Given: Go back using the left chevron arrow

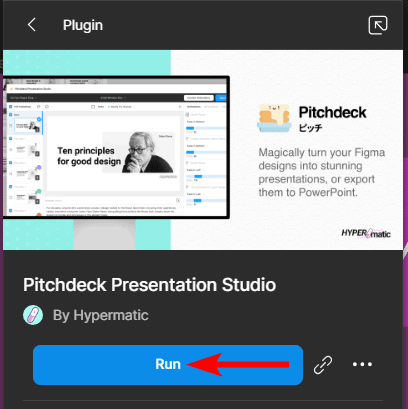Looking at the screenshot, I should coord(32,25).
